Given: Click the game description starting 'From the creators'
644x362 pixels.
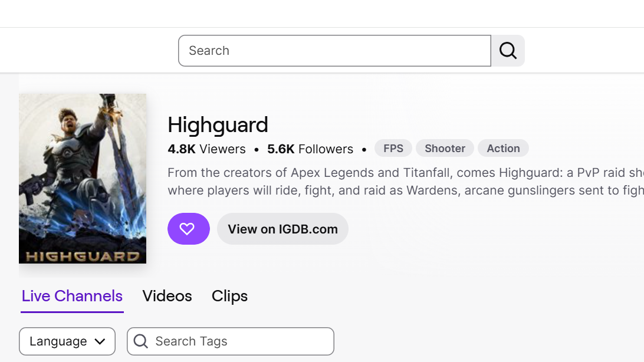Looking at the screenshot, I should click(x=406, y=182).
